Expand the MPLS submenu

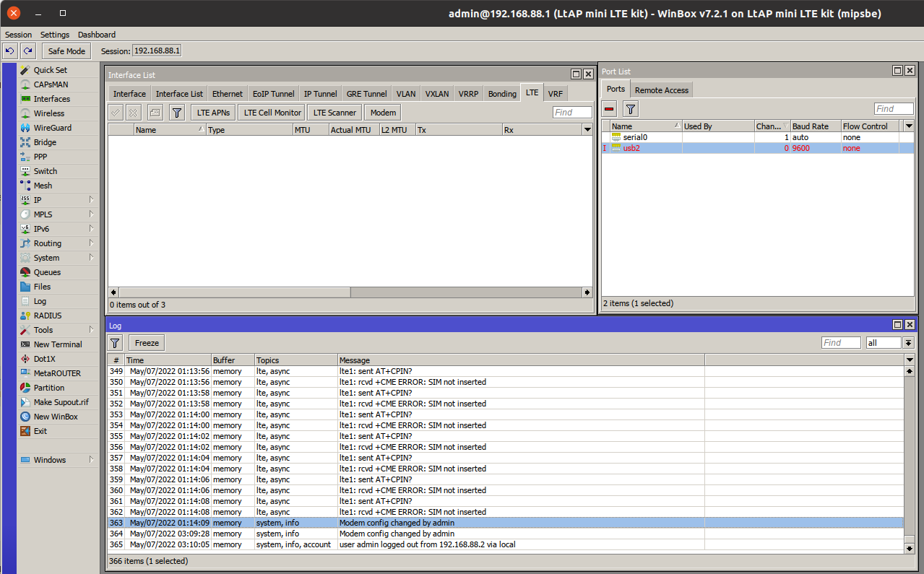(92, 214)
